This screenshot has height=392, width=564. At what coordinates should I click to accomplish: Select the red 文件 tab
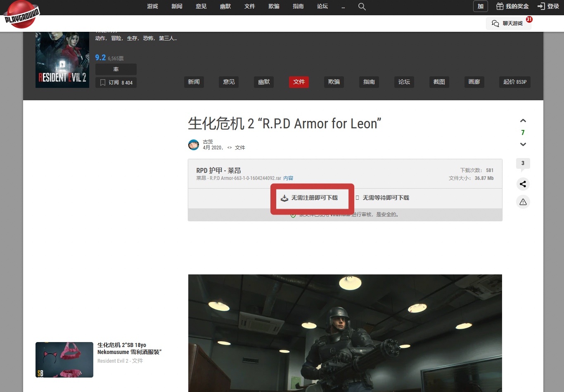pyautogui.click(x=299, y=82)
